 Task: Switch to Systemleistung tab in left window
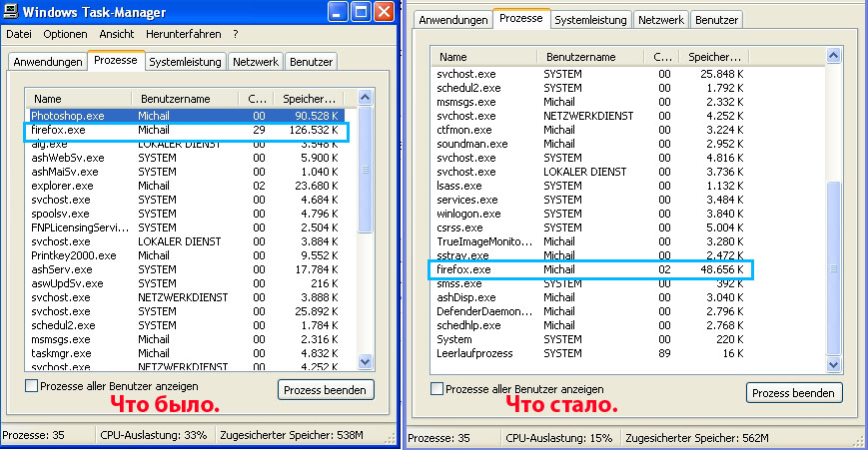point(185,62)
